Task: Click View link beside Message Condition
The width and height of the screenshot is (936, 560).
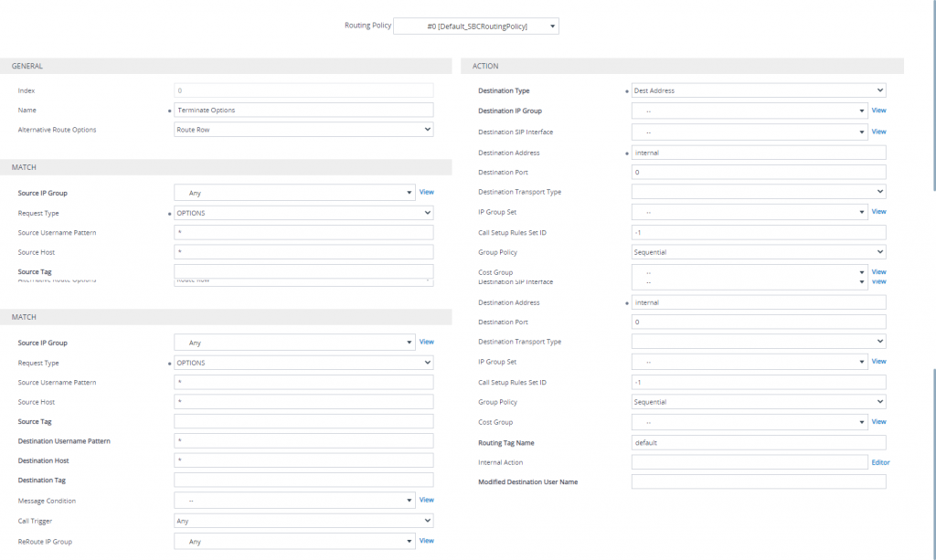Action: [x=426, y=501]
